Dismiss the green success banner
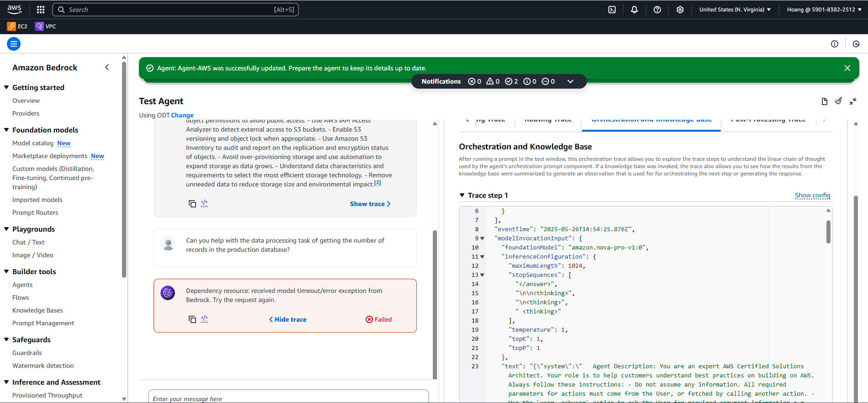Viewport: 868px width, 403px height. pos(847,68)
